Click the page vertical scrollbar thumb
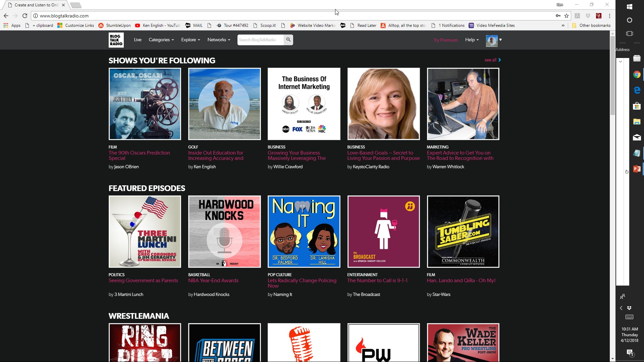The height and width of the screenshot is (362, 644). [x=612, y=75]
